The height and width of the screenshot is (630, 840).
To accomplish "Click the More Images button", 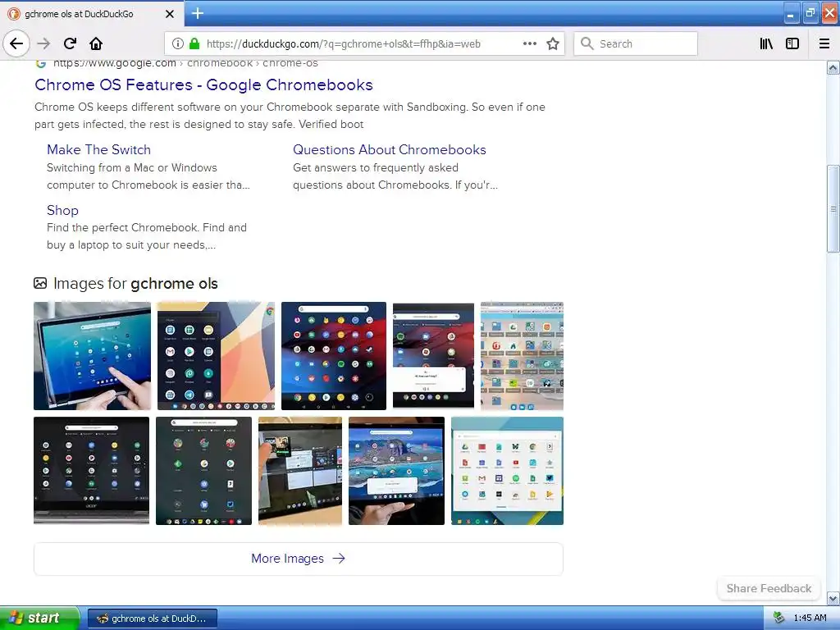I will pyautogui.click(x=299, y=559).
